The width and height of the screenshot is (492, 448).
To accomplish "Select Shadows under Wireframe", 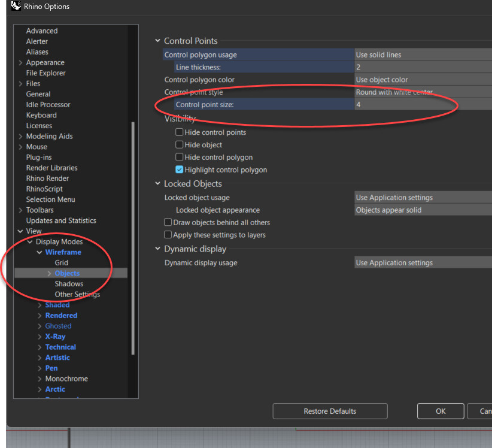I will tap(69, 284).
